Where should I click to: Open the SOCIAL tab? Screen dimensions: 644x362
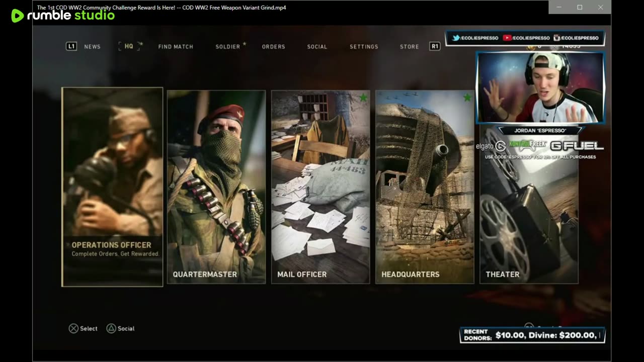click(317, 47)
